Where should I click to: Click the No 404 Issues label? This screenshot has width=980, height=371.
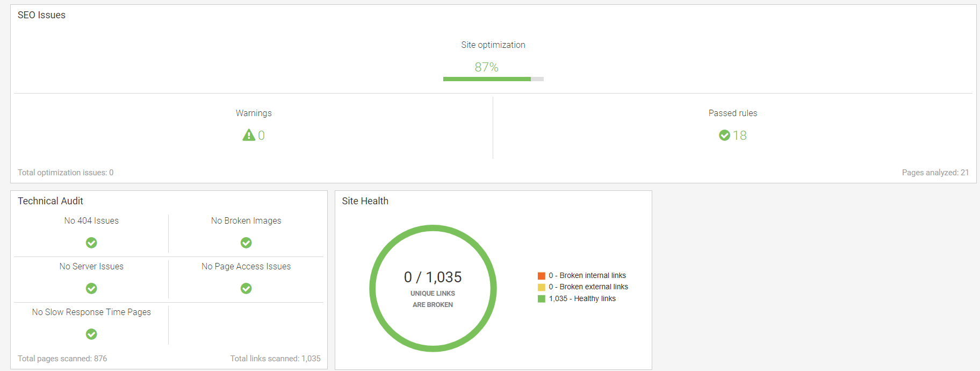[x=91, y=221]
